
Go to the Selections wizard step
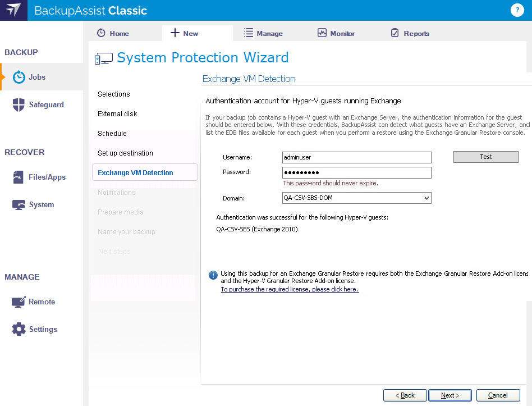[x=114, y=94]
